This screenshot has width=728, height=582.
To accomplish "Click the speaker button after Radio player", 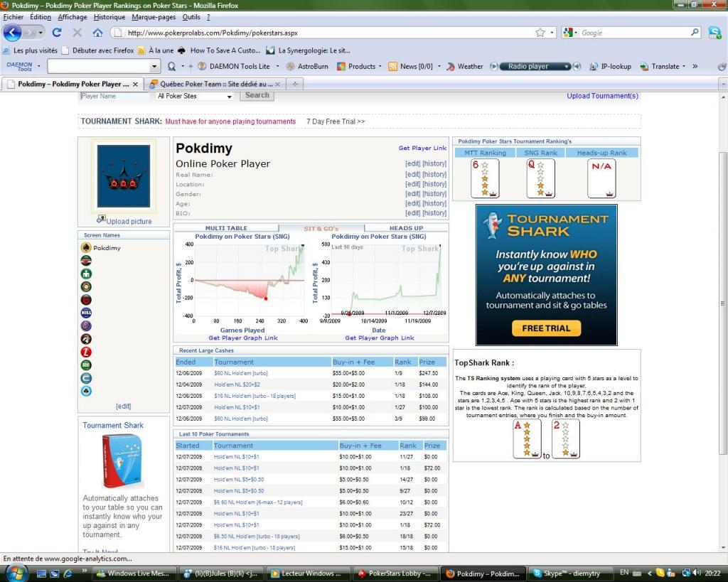I will [577, 66].
